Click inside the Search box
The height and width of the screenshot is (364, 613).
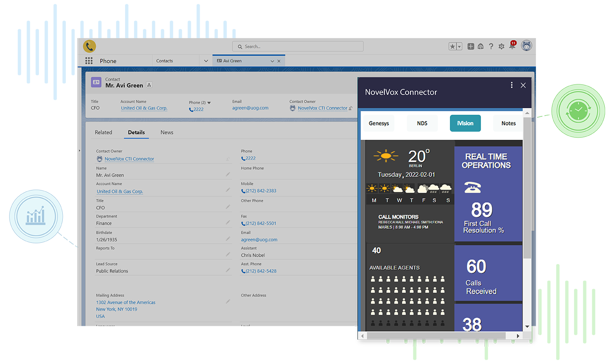click(x=297, y=46)
